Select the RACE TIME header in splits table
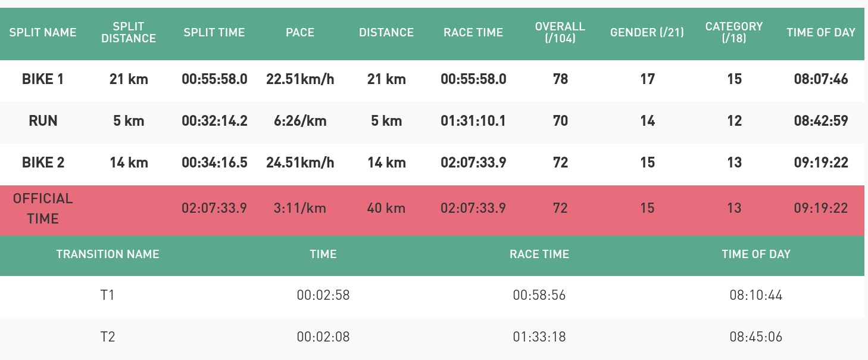Viewport: 868px width, 360px height. 473,32
